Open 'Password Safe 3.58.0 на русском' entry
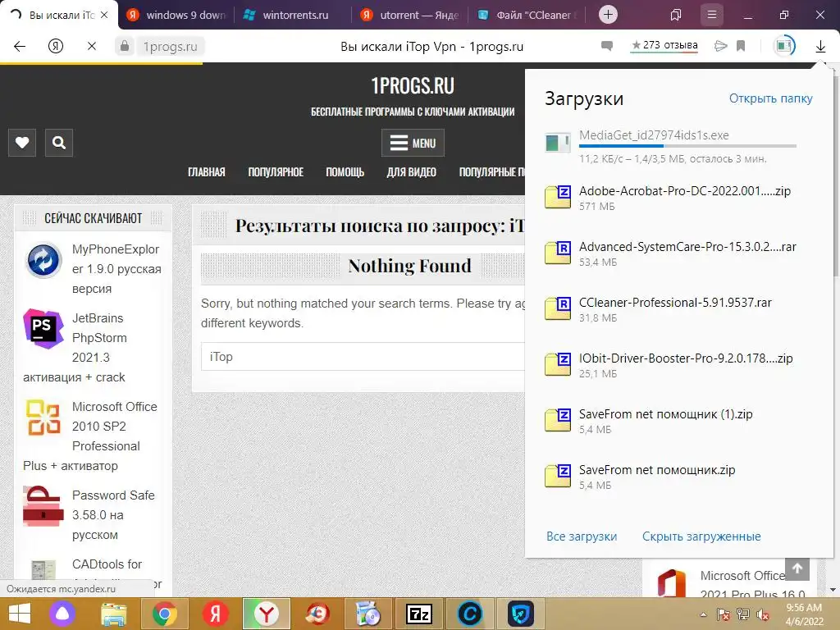The height and width of the screenshot is (630, 840). [x=113, y=515]
